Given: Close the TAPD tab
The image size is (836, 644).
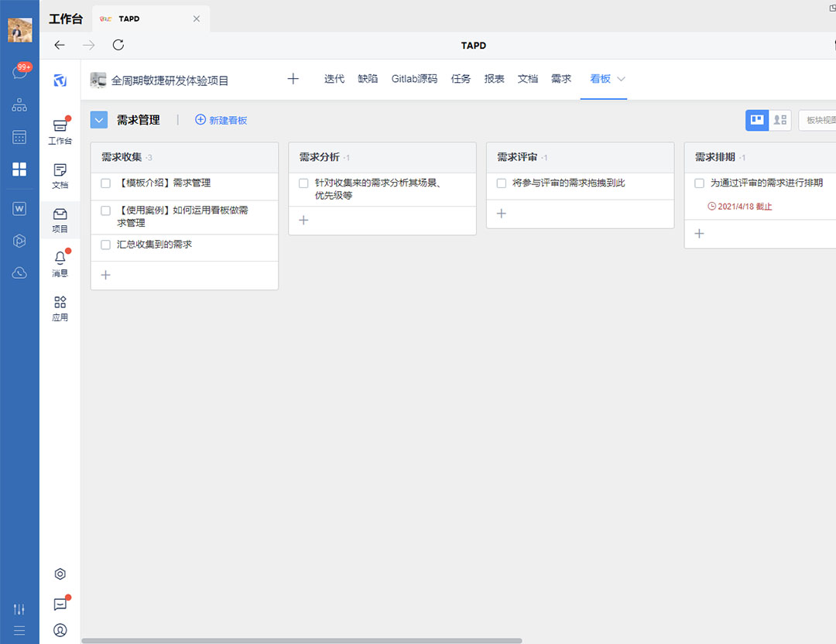Looking at the screenshot, I should coord(197,19).
